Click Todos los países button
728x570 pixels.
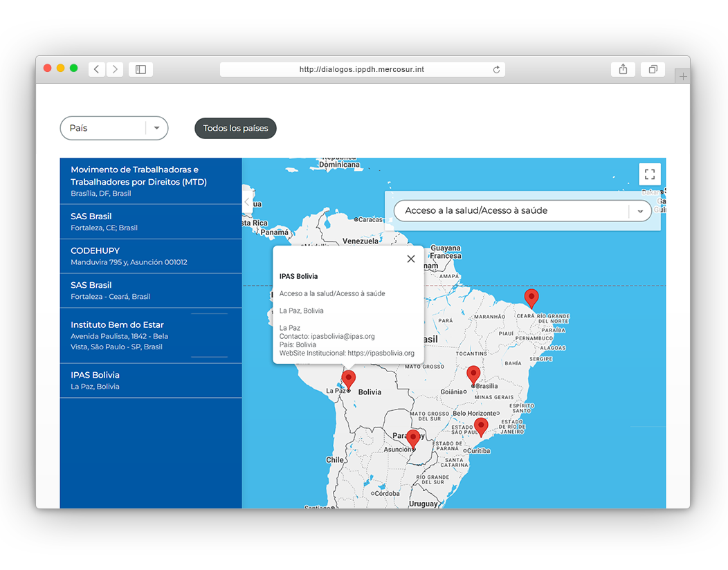point(235,128)
